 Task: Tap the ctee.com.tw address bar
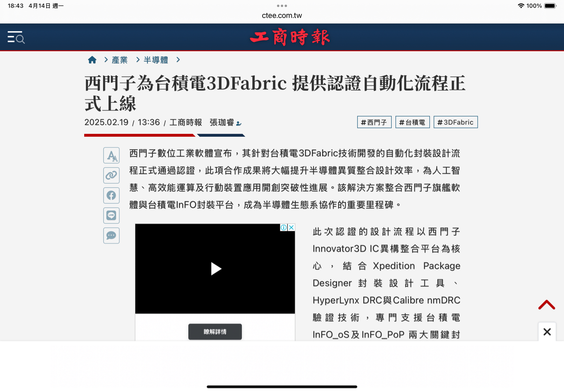click(282, 15)
